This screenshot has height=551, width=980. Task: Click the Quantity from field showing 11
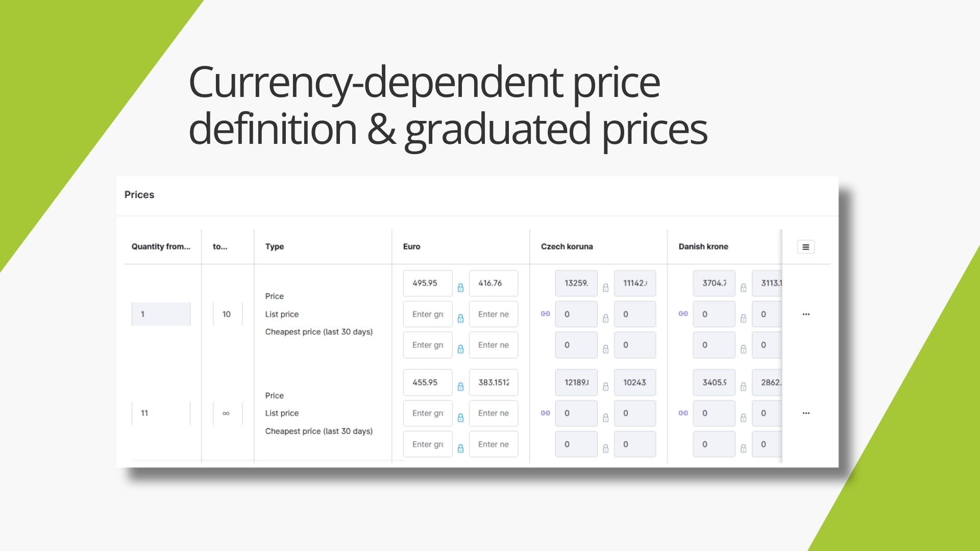coord(161,413)
